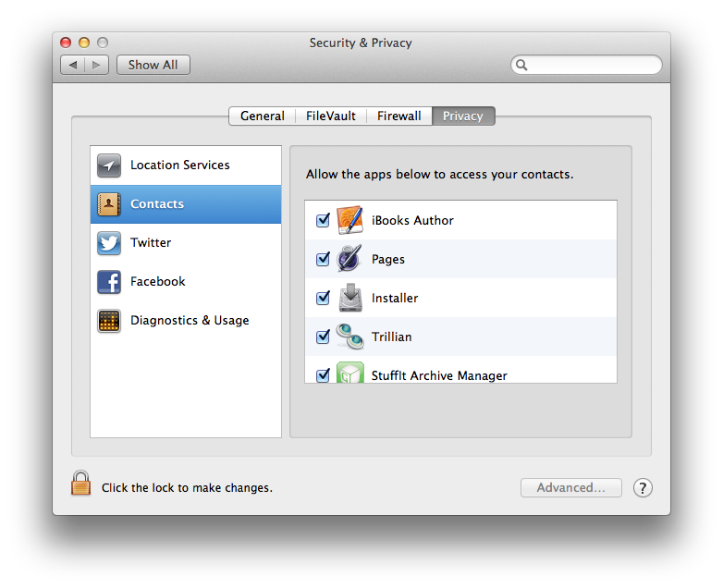Switch to the General tab
This screenshot has height=588, width=723.
[263, 116]
